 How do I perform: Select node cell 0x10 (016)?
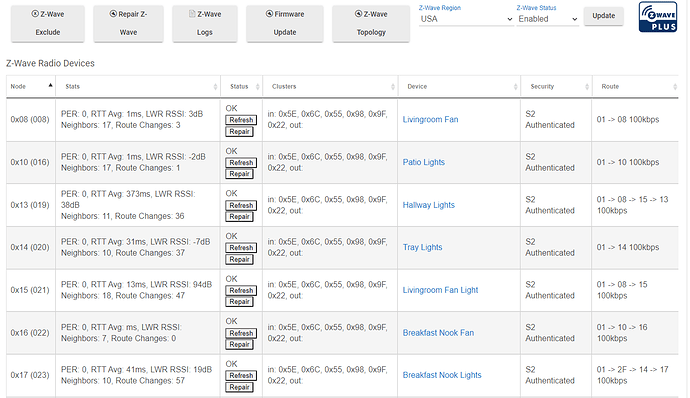30,162
